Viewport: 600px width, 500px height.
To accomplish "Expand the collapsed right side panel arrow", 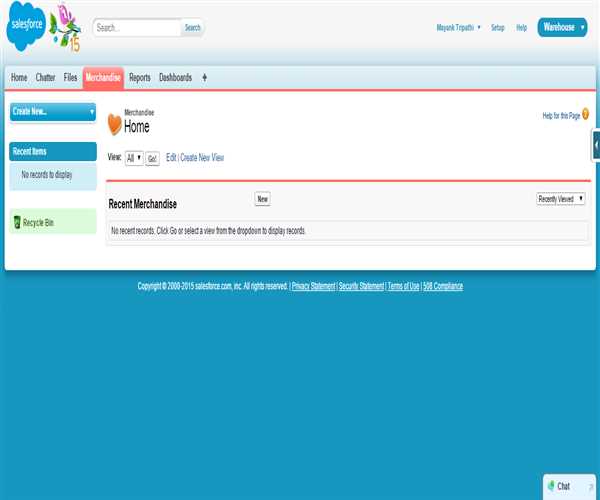I will tap(596, 145).
